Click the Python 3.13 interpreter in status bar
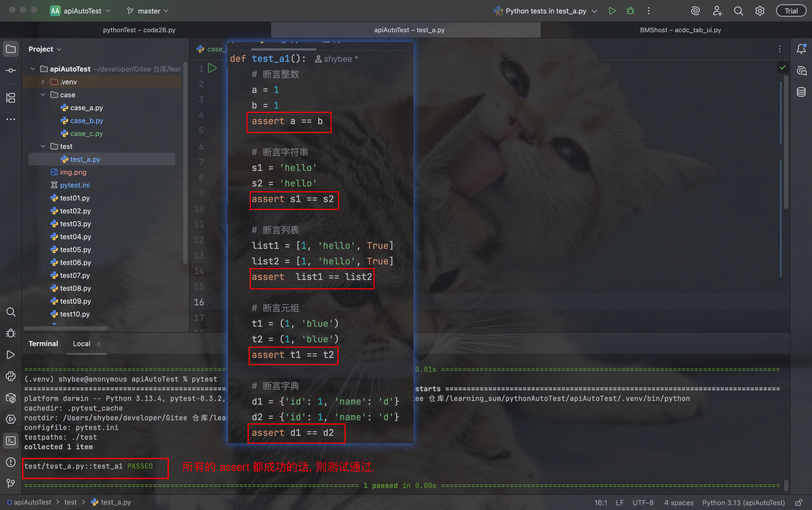812x510 pixels. click(743, 502)
